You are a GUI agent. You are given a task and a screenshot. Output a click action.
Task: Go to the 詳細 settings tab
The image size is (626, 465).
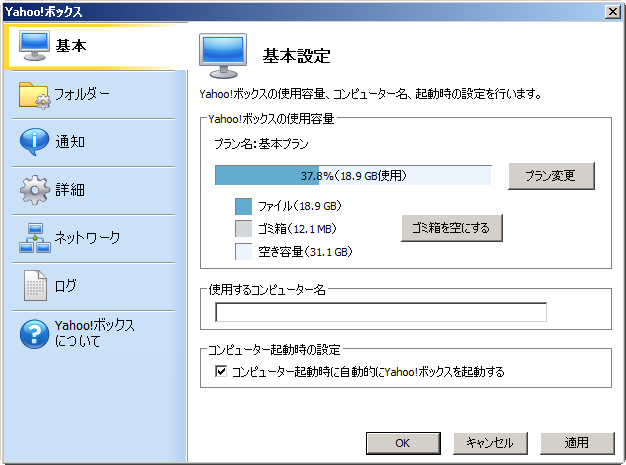95,190
